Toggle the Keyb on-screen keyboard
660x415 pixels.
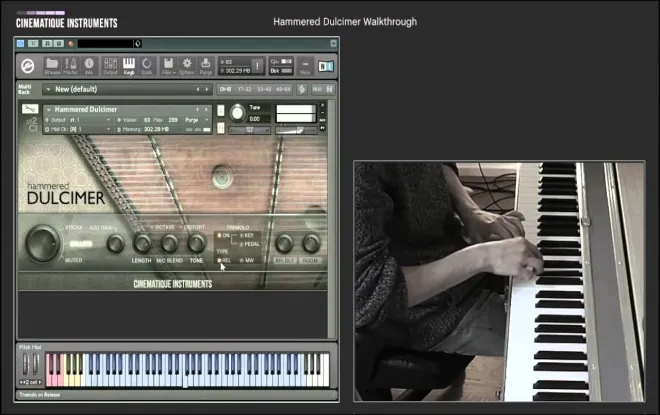(x=129, y=66)
